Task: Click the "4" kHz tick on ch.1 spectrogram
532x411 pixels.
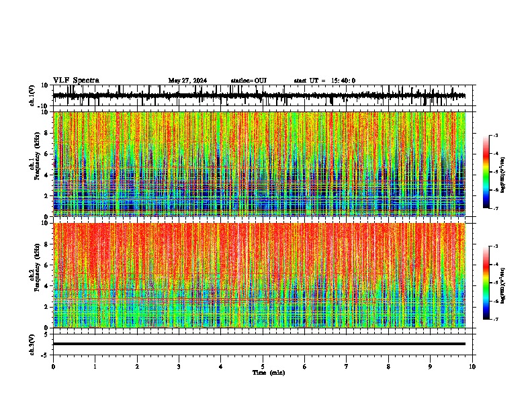Action: (48, 175)
